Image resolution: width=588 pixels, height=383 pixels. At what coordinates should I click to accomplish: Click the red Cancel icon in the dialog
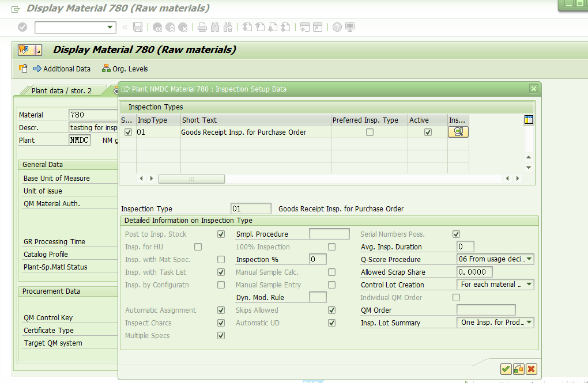tap(532, 369)
